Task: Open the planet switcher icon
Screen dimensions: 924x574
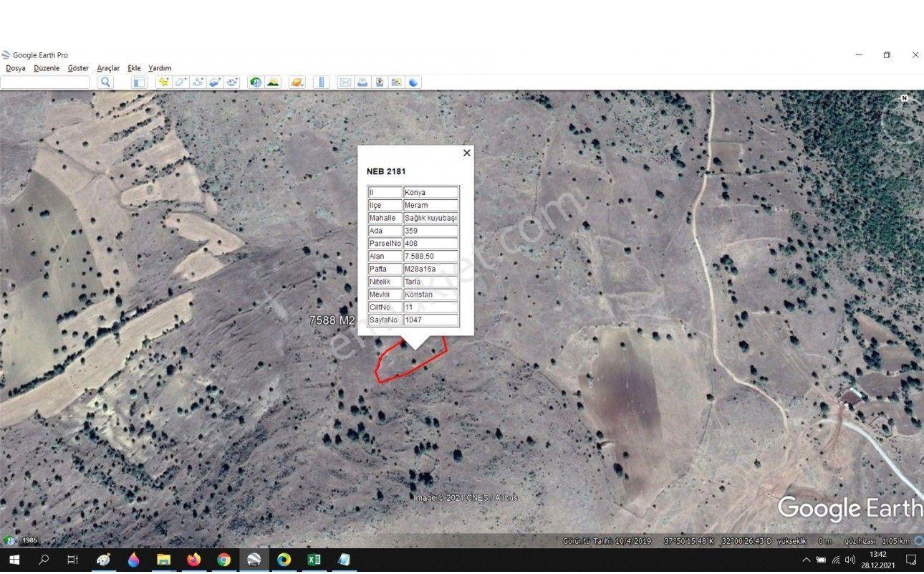Action: tap(297, 82)
